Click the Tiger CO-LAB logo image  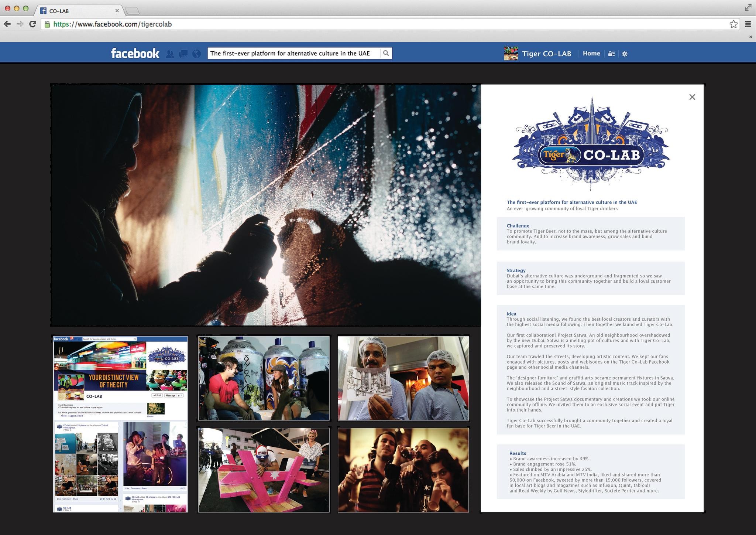tap(591, 143)
